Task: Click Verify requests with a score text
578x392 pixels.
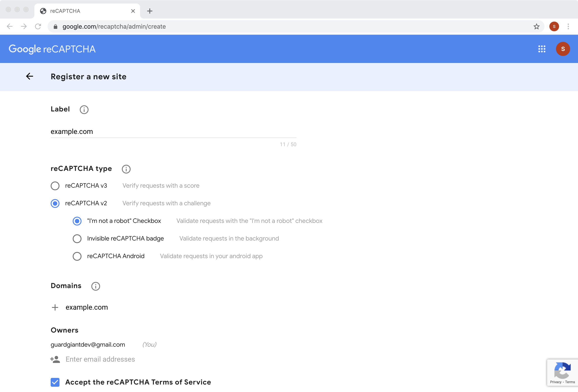Action: 161,186
